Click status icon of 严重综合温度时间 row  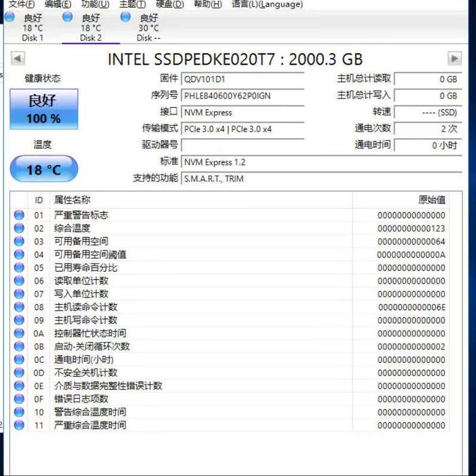point(19,425)
